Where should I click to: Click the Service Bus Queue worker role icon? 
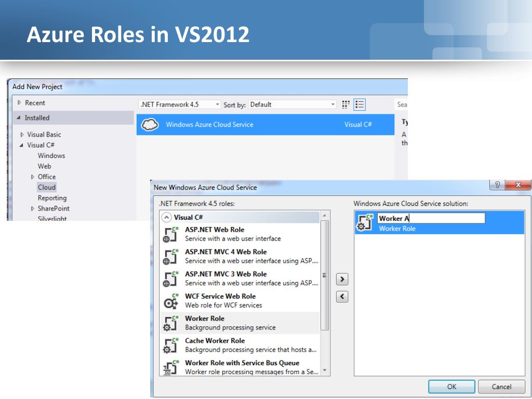pos(170,367)
